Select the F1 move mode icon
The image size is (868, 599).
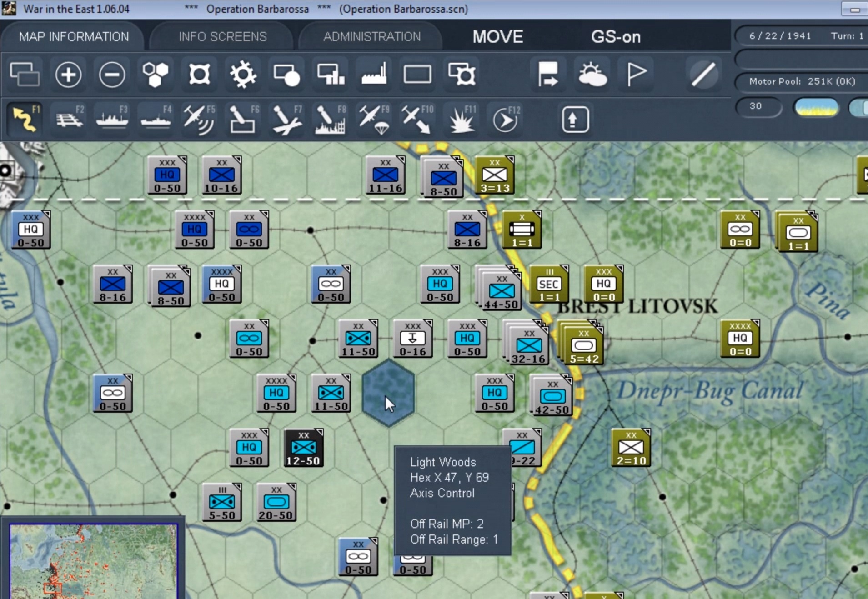[26, 120]
